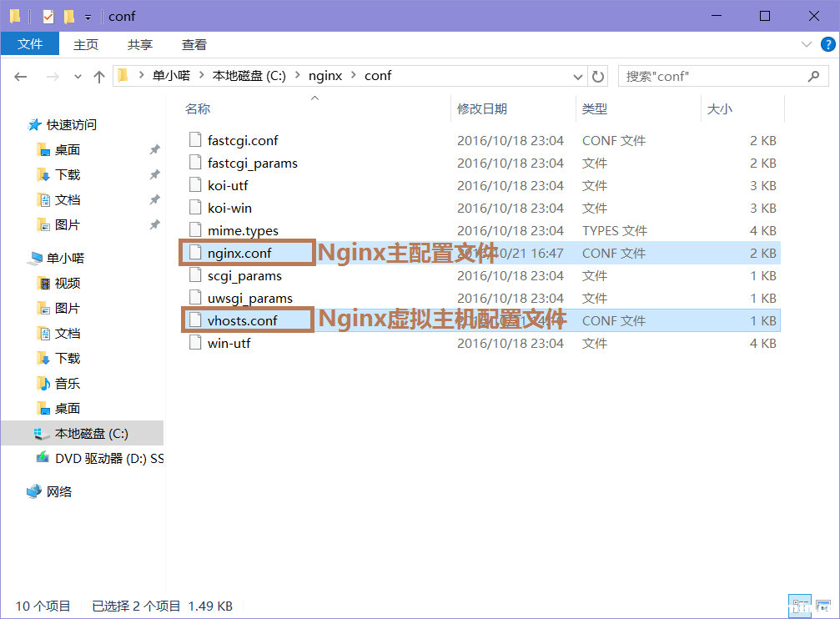Expand the chevron after nginx in breadcrumb

click(x=354, y=75)
